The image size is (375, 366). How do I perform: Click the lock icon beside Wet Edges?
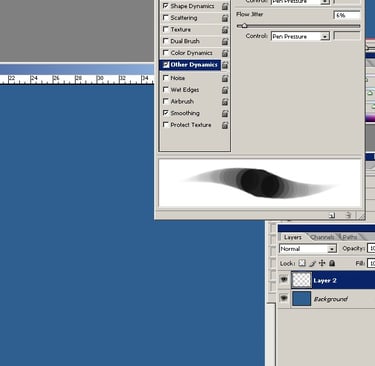(x=225, y=90)
